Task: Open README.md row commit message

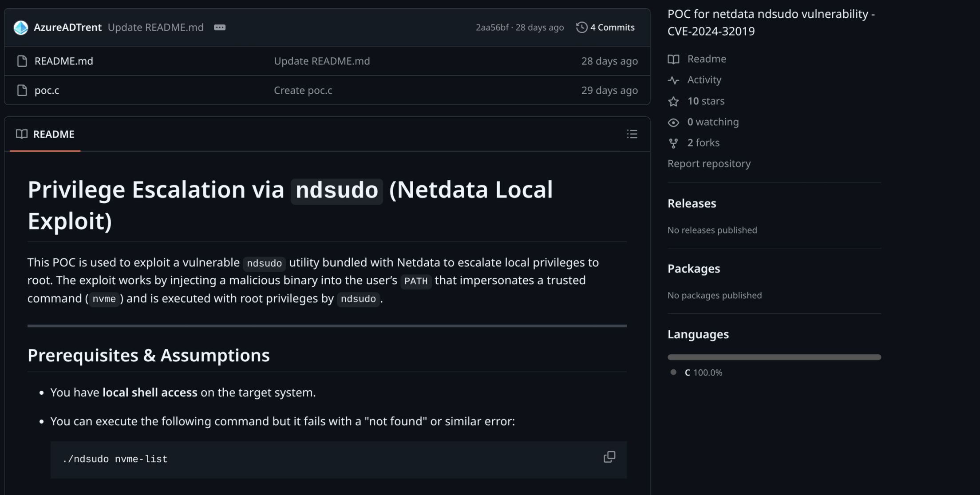Action: click(322, 61)
